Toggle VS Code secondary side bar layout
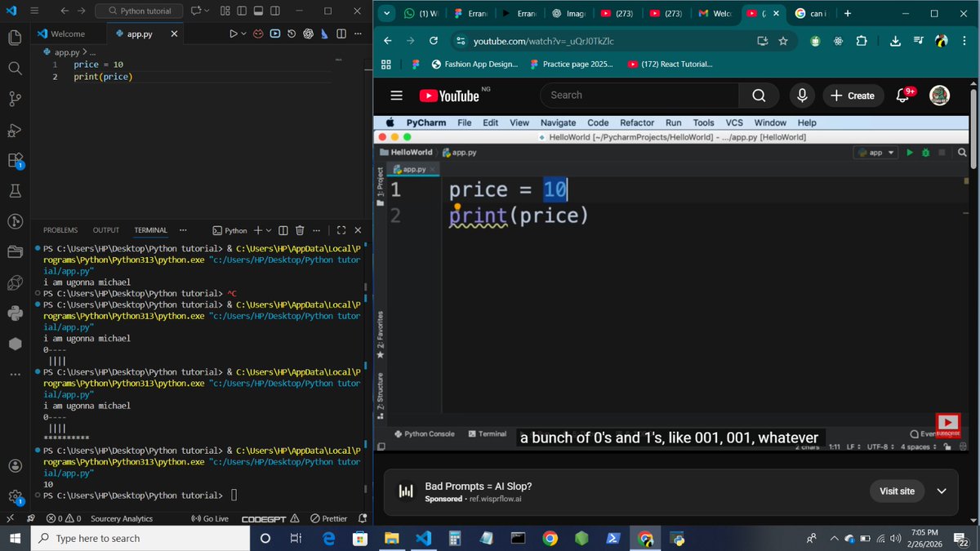The width and height of the screenshot is (980, 551). (277, 11)
